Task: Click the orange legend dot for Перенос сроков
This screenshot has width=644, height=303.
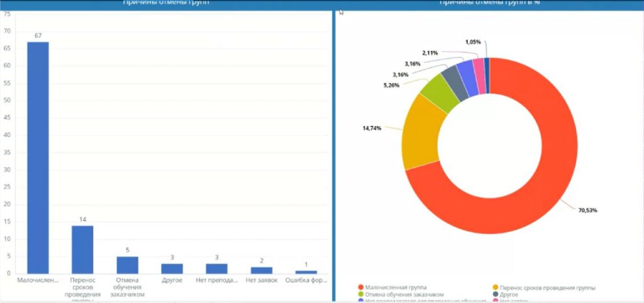Action: pyautogui.click(x=496, y=288)
